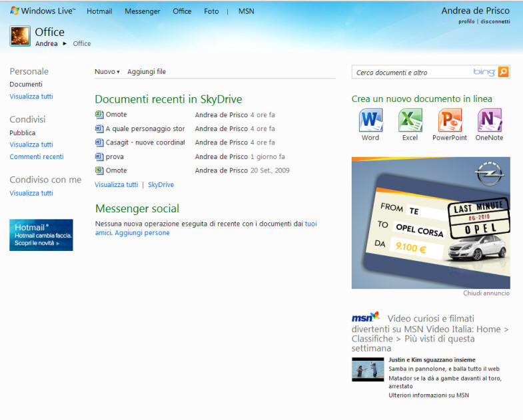Open 'Justin e Kim sguazzano insieme' headline

point(432,360)
